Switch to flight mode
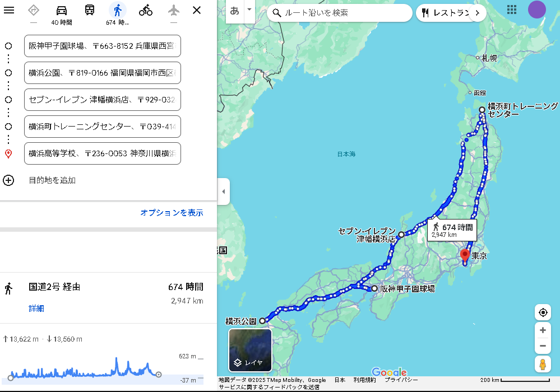Viewport: 560px width, 392px height. tap(174, 10)
